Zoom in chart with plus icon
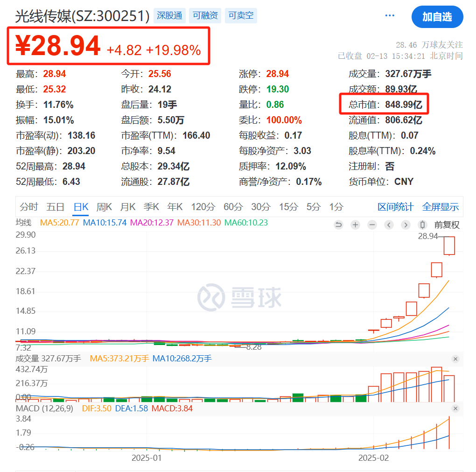The width and height of the screenshot is (476, 472). [x=355, y=225]
